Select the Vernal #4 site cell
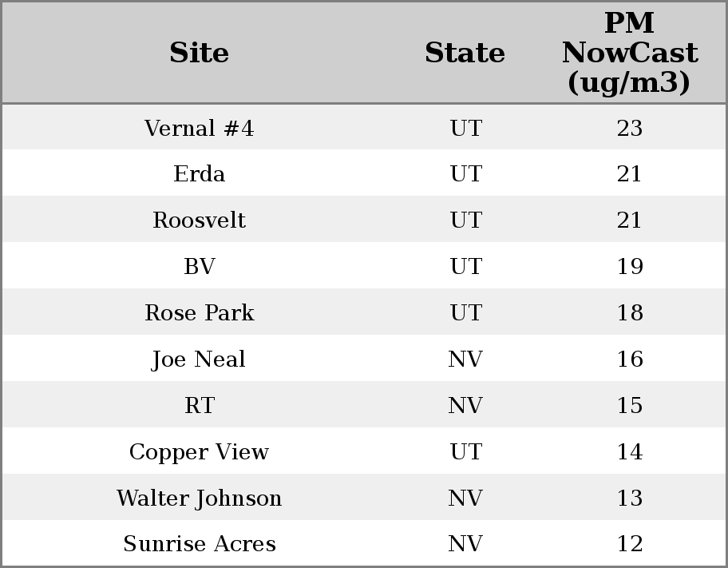 coord(200,128)
